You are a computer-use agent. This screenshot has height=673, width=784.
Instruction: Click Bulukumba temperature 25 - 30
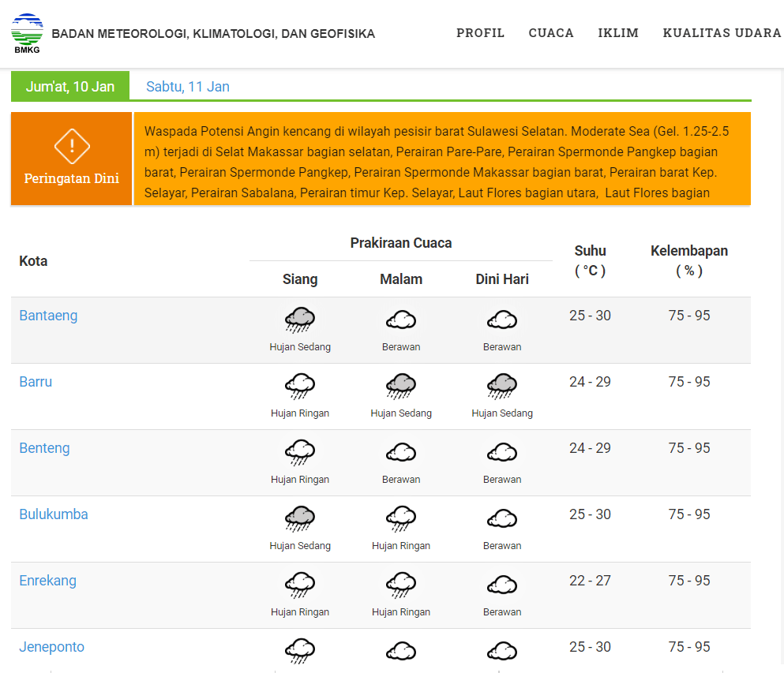[x=590, y=514]
